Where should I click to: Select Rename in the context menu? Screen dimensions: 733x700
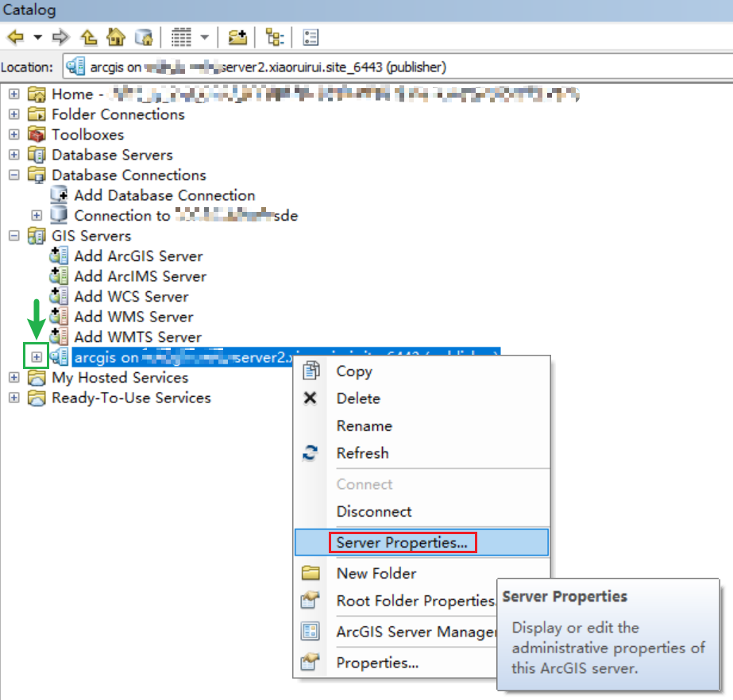(422, 425)
